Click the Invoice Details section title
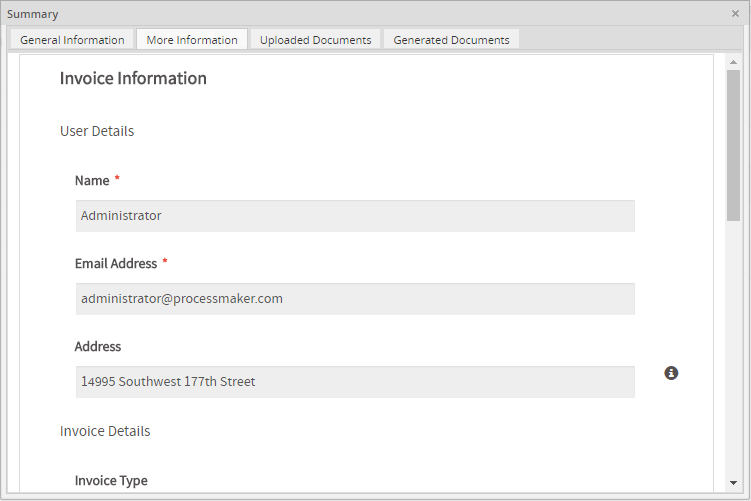Image resolution: width=751 pixels, height=501 pixels. click(105, 431)
